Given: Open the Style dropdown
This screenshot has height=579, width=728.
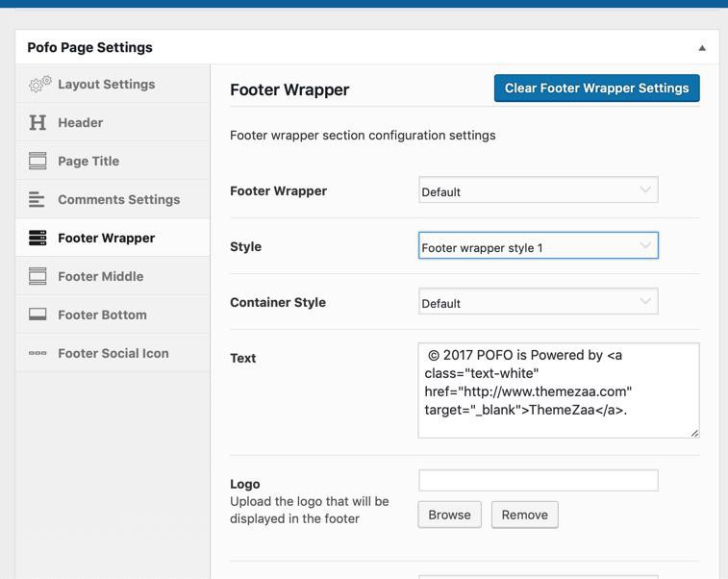Looking at the screenshot, I should click(x=538, y=246).
